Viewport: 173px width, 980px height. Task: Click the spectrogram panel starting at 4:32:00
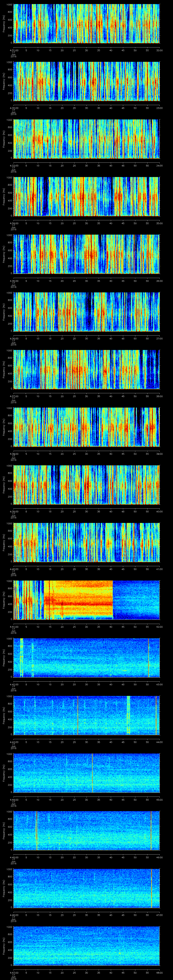(x=87, y=81)
